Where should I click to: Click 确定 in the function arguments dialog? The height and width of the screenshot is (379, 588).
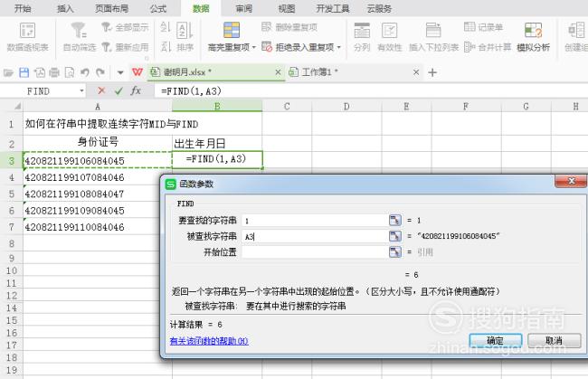(496, 340)
